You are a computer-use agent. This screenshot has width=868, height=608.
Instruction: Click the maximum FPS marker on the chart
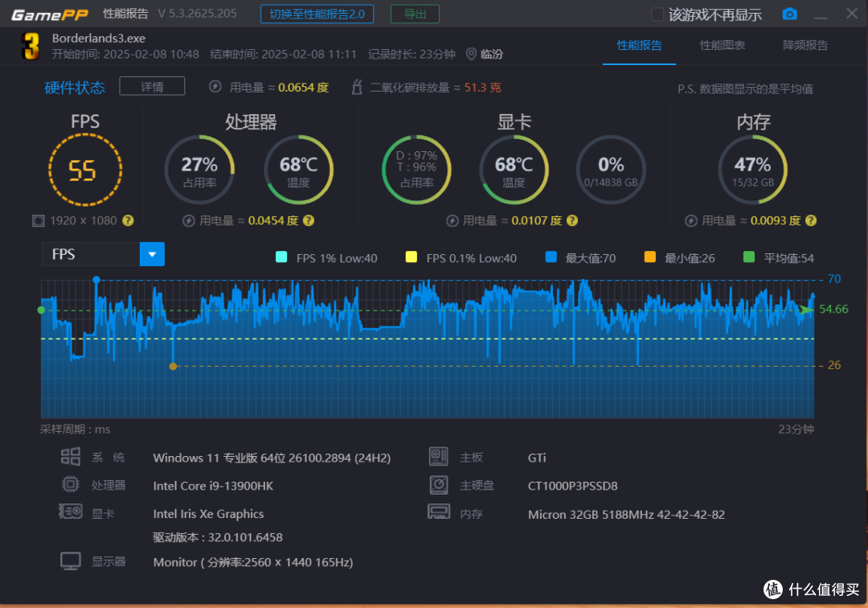pos(96,280)
